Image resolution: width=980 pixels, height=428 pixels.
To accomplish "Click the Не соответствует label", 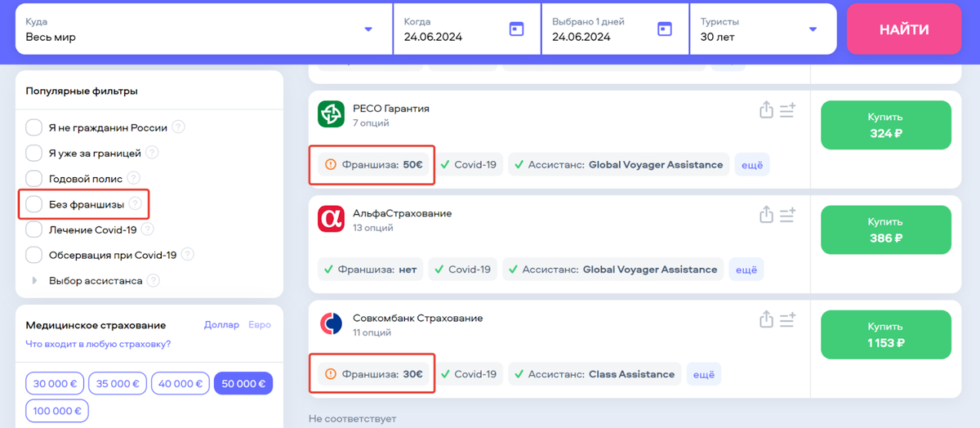I will pos(352,419).
